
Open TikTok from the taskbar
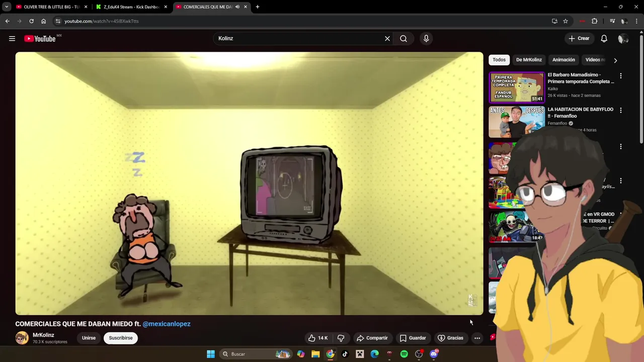(x=345, y=354)
